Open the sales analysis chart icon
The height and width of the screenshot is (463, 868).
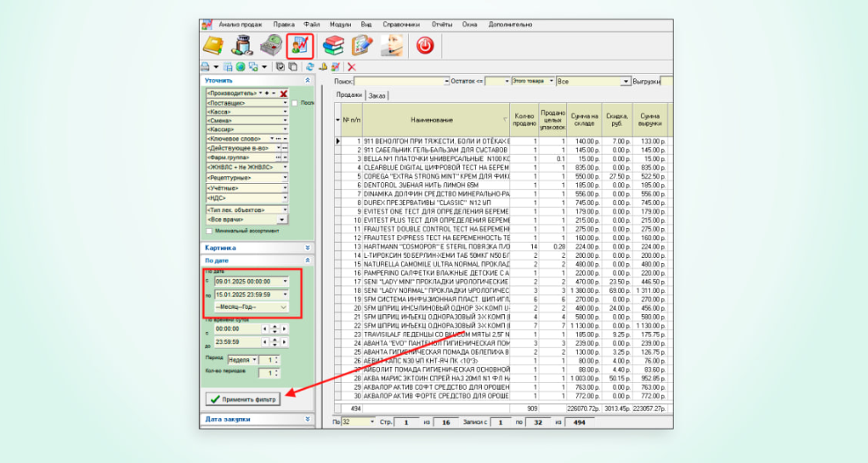point(301,46)
